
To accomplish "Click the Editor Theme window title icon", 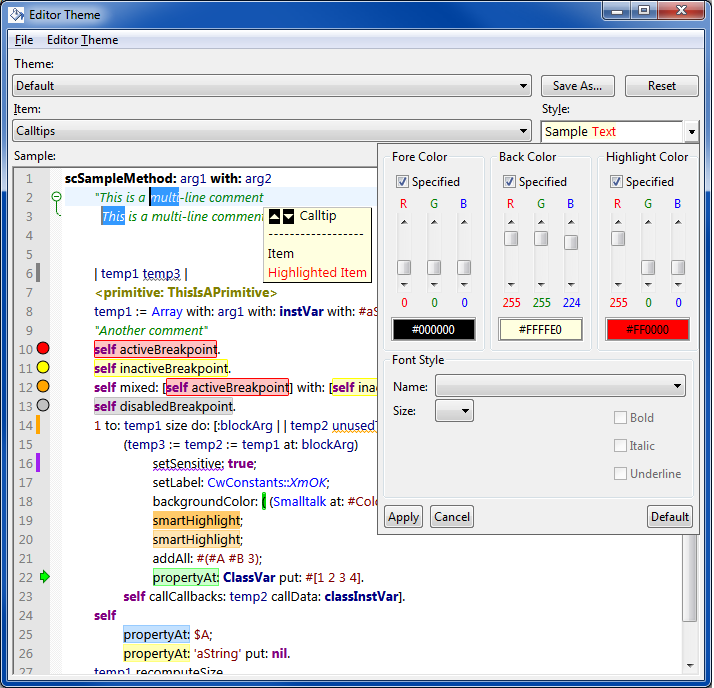I will (15, 15).
